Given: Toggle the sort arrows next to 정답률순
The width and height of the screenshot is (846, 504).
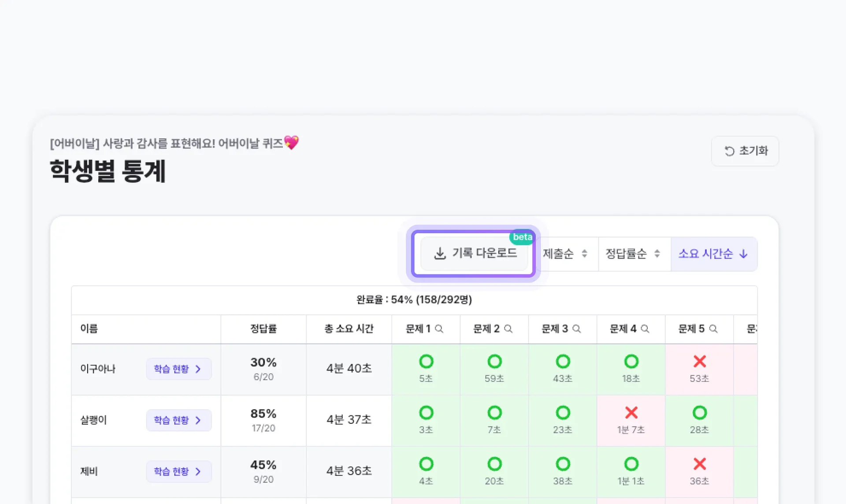Looking at the screenshot, I should click(657, 254).
